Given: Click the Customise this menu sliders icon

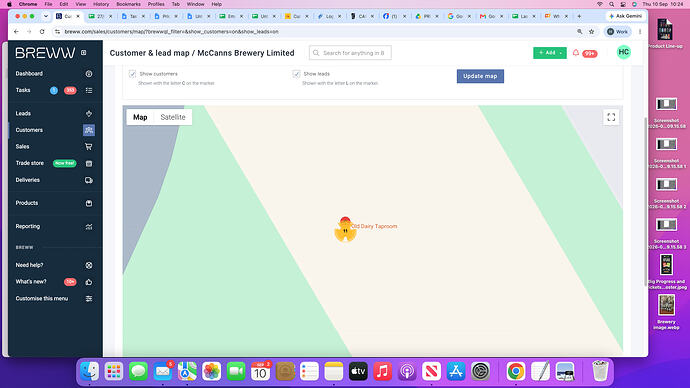Looking at the screenshot, I should click(89, 299).
